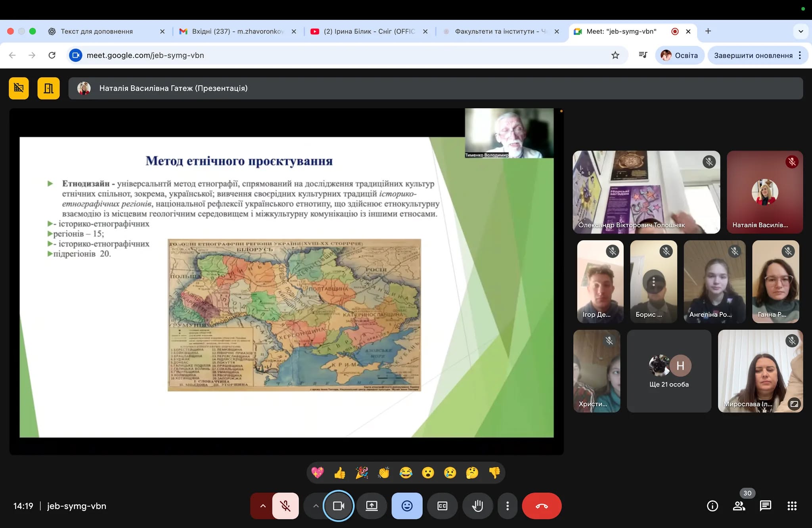This screenshot has width=812, height=528.
Task: Close the YouTube tab
Action: coord(425,31)
